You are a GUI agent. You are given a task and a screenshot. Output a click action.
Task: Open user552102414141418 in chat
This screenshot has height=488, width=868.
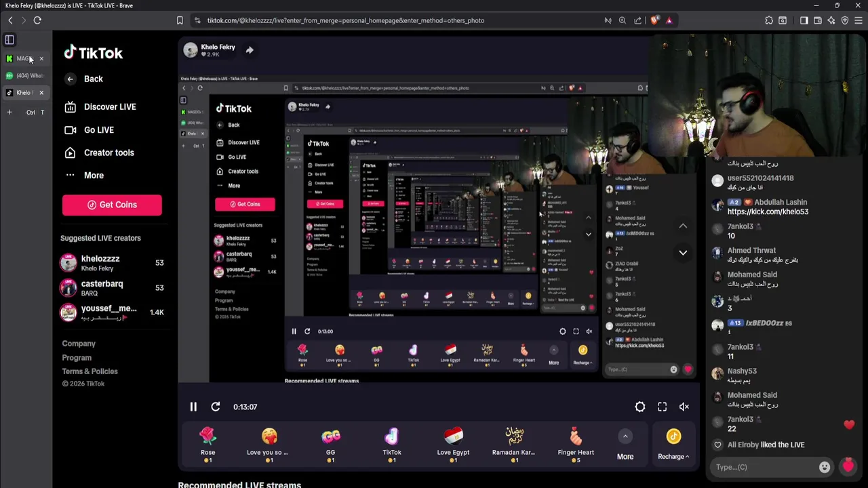click(x=760, y=178)
